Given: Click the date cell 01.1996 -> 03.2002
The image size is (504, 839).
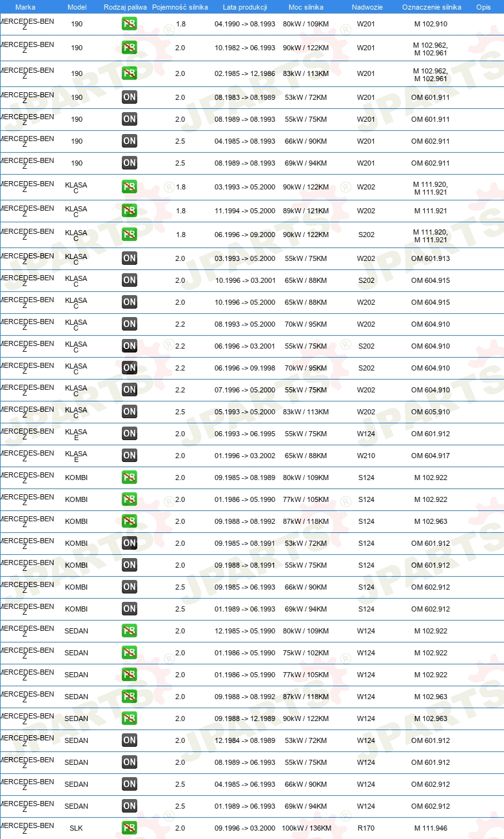Looking at the screenshot, I should click(245, 456).
